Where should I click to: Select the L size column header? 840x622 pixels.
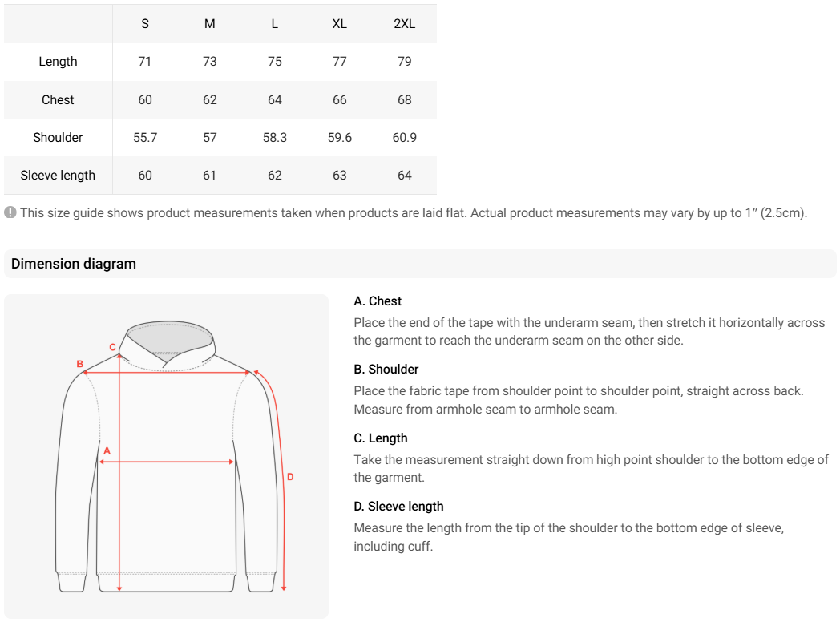point(275,24)
